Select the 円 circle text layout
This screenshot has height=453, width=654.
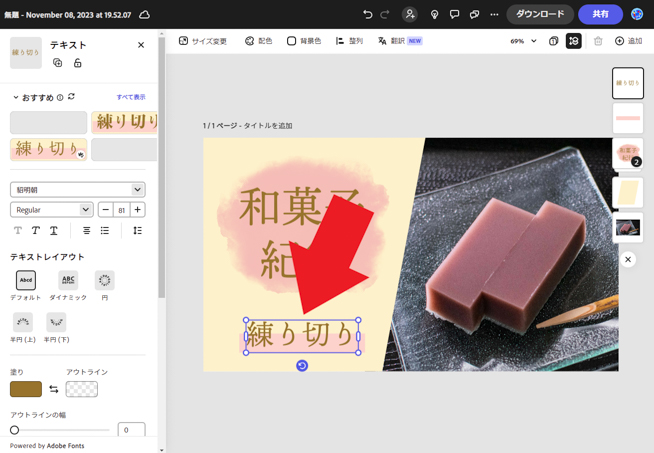point(104,281)
